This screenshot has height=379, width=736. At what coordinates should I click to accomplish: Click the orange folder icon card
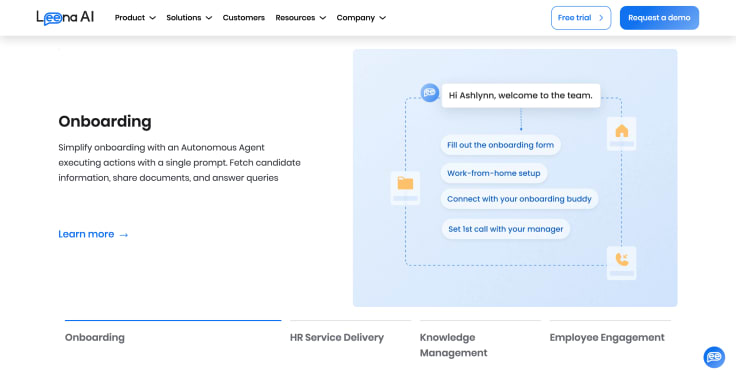tap(405, 188)
